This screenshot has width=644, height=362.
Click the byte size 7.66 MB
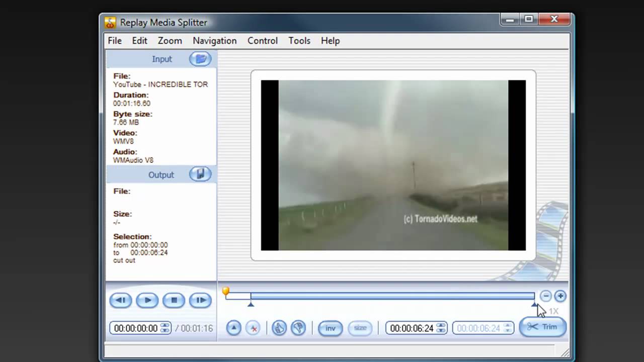(126, 122)
